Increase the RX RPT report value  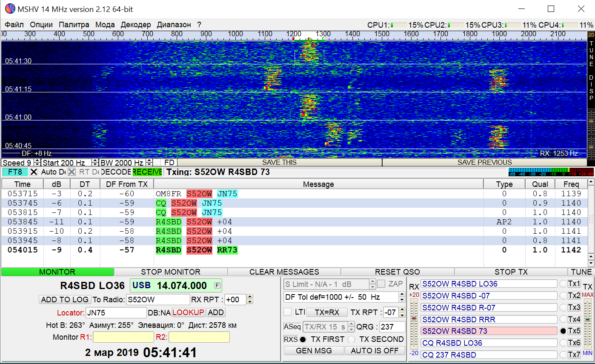tap(249, 297)
